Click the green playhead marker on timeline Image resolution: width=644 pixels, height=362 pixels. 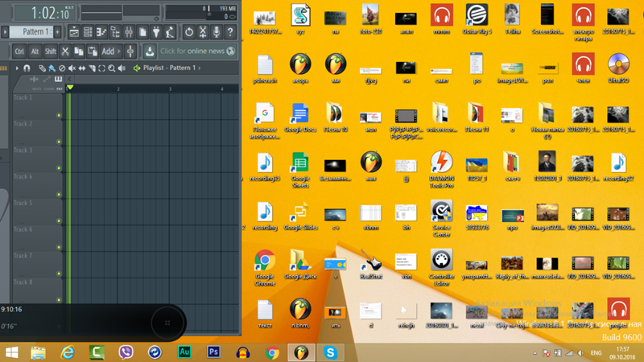[70, 88]
